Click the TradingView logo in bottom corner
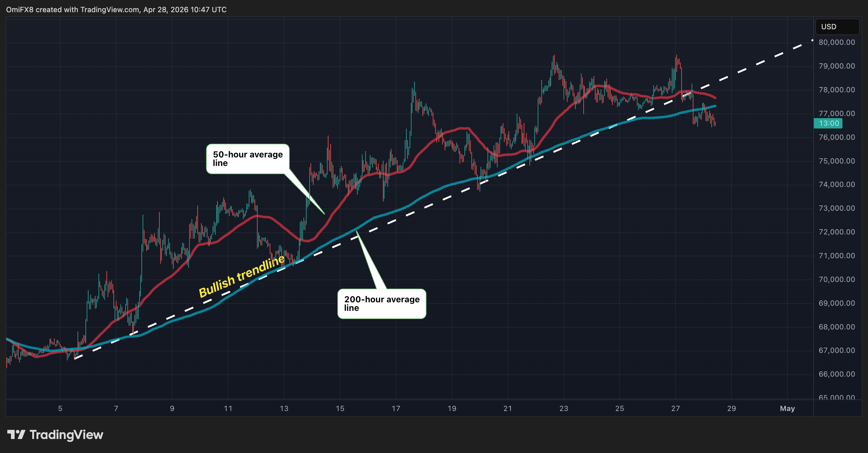868x453 pixels. tap(56, 435)
